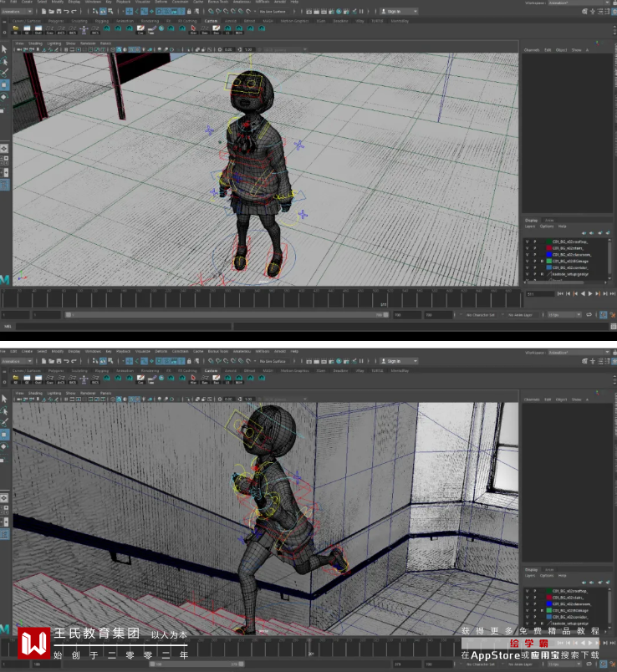Click loop playback icon in top window
The height and width of the screenshot is (672, 617).
point(589,314)
